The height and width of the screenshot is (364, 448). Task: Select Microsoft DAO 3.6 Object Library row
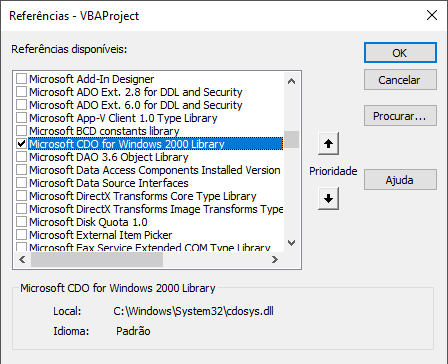(109, 157)
